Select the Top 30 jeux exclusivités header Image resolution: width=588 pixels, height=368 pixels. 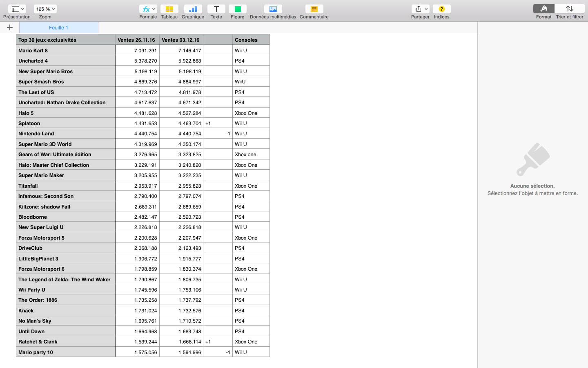click(66, 40)
